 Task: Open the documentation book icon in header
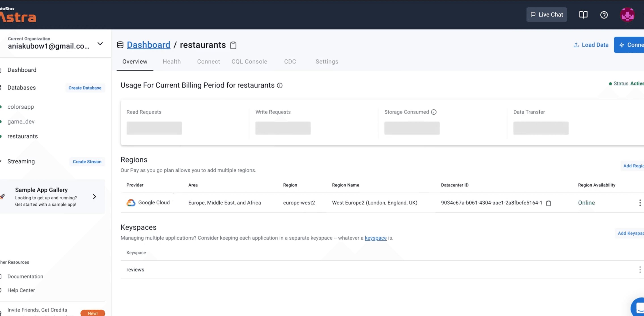click(583, 15)
